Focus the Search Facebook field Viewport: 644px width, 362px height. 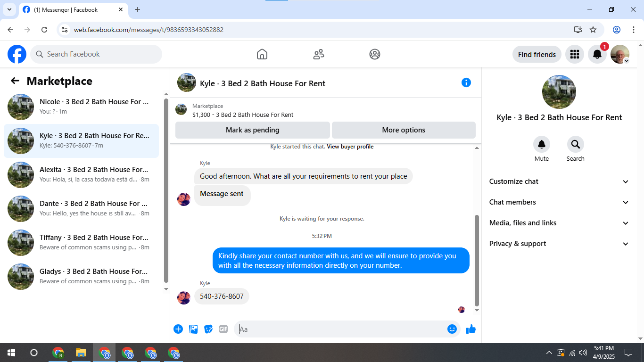point(96,54)
